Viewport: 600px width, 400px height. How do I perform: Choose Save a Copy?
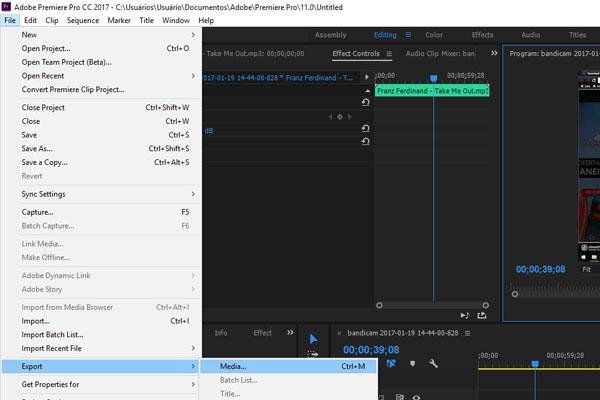(101, 162)
